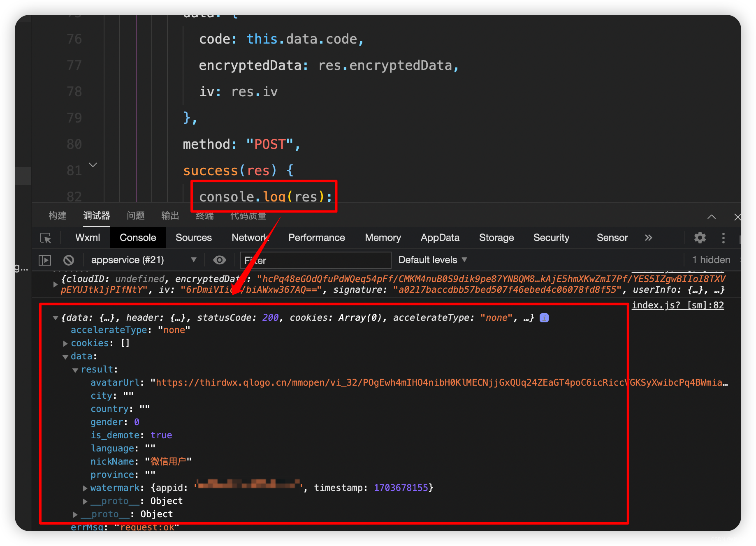This screenshot has width=756, height=546.
Task: Click the gender: 0 row
Action: pos(115,422)
